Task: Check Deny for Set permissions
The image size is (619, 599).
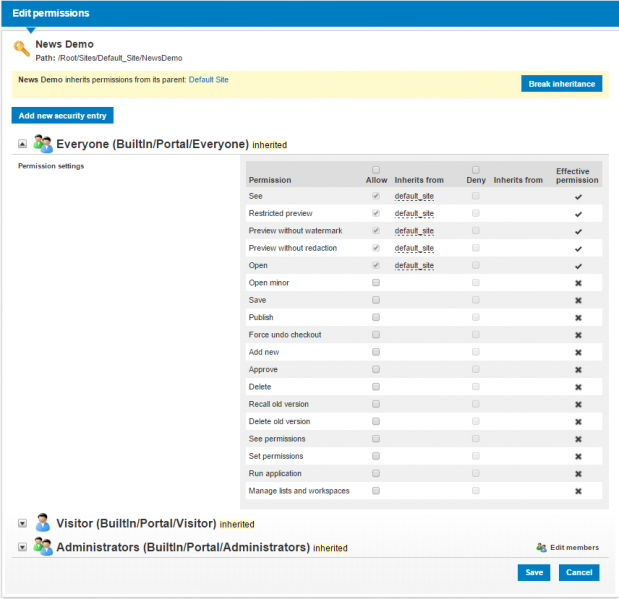Action: (x=476, y=456)
